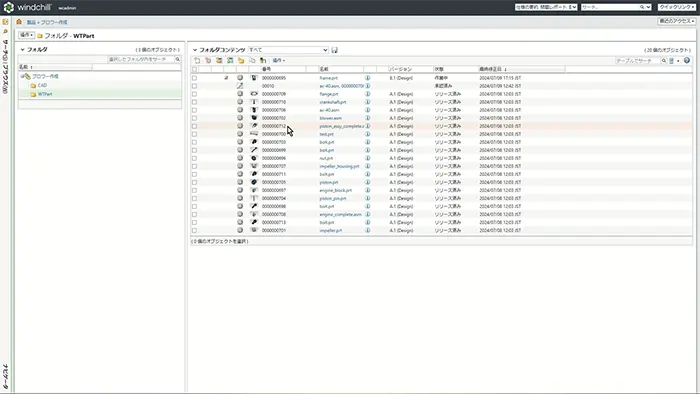Open the report type dropdown in header
Screen dimensions: 700x394
click(546, 7)
